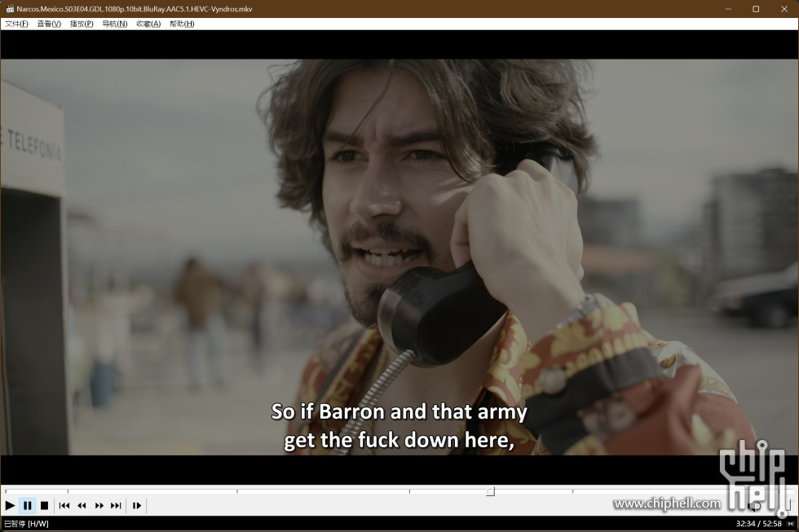Open the 播放(P) menu
This screenshot has height=532, width=799.
click(82, 24)
